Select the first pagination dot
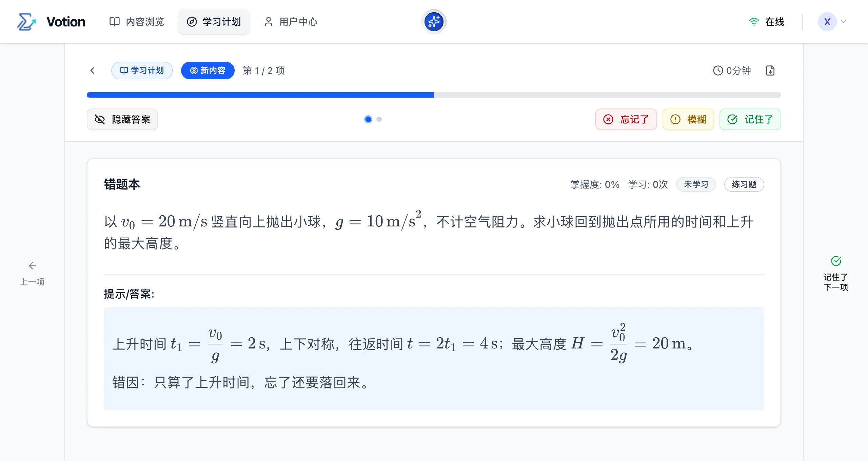868x461 pixels. click(x=368, y=119)
